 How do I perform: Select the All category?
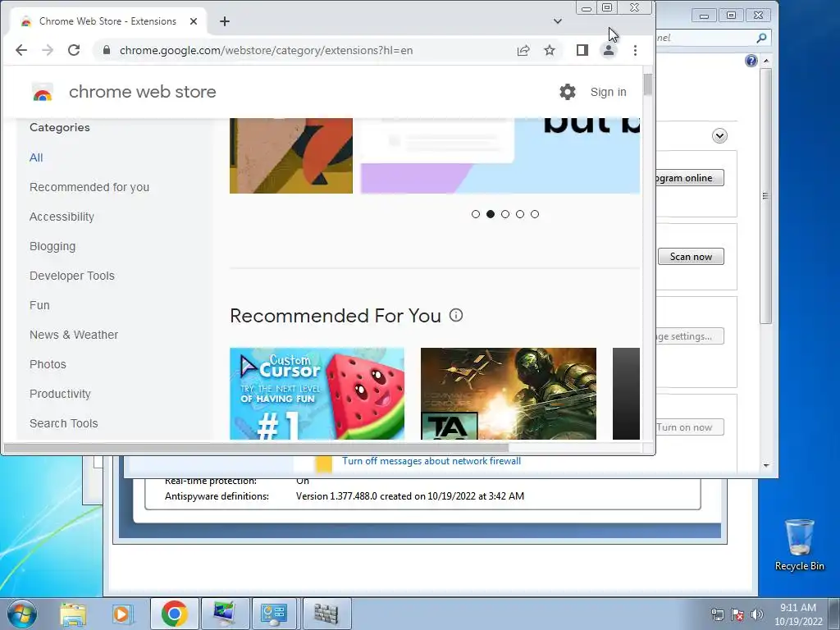[x=36, y=157]
